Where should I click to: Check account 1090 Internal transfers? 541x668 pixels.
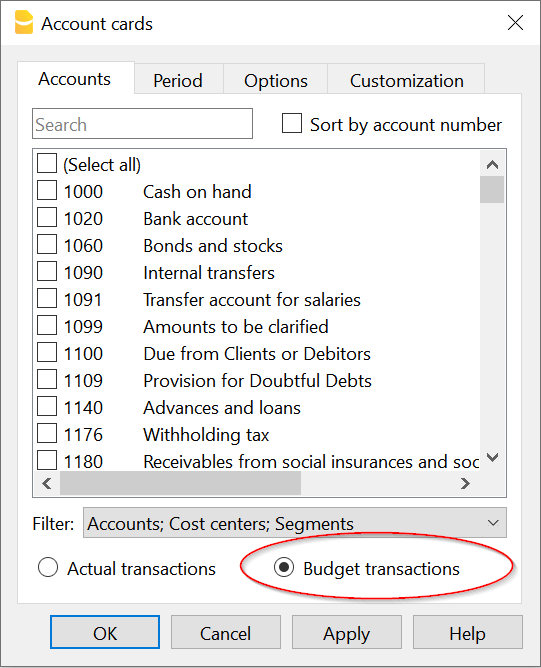point(47,271)
